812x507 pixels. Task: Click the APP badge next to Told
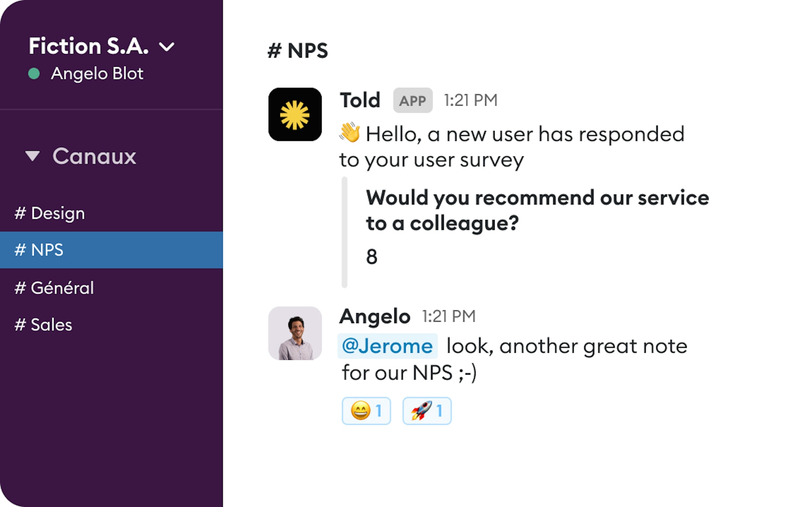tap(413, 101)
